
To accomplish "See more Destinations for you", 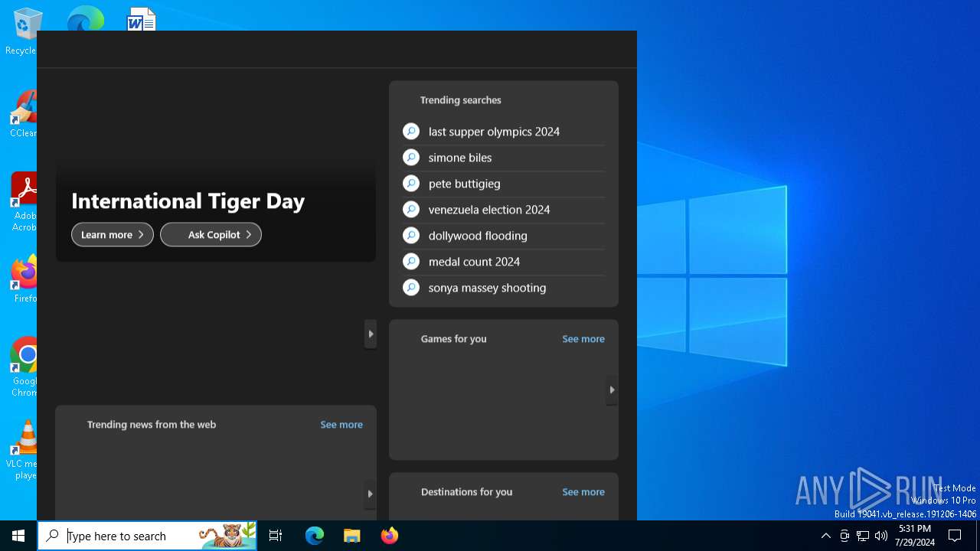I will point(583,492).
